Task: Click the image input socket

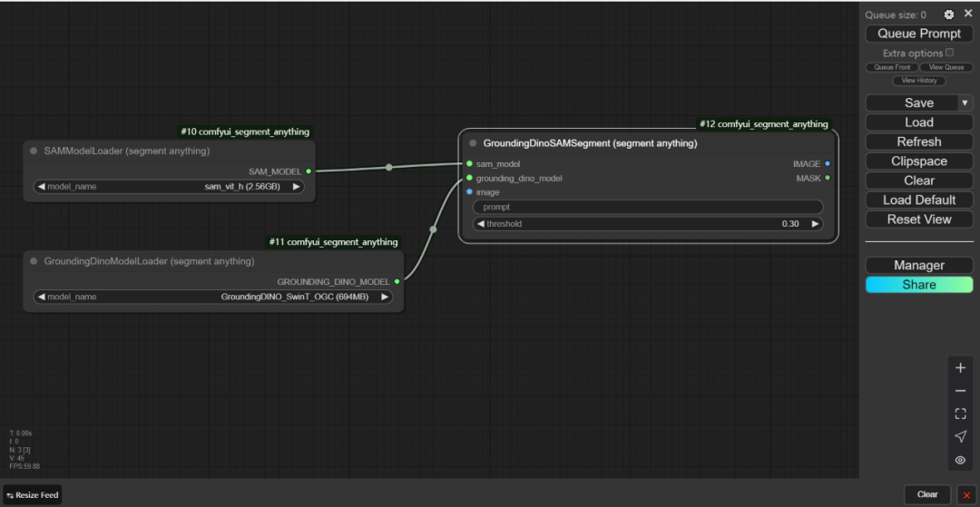Action: click(x=469, y=191)
